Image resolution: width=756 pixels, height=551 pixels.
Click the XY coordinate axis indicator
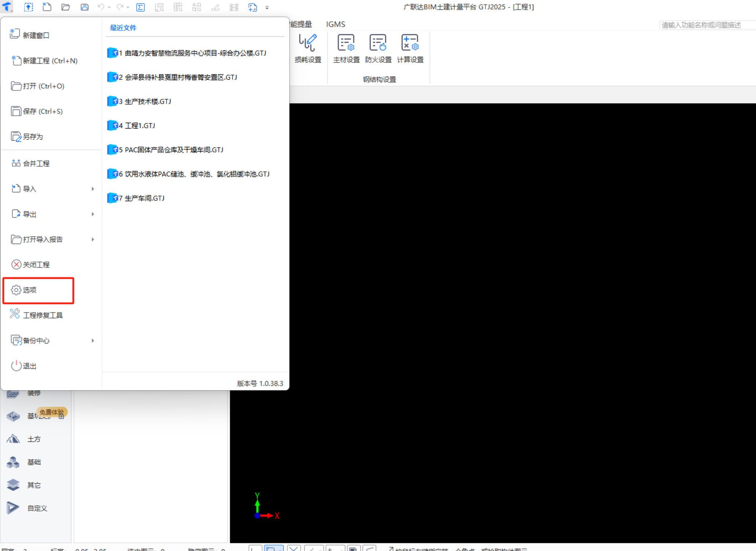pos(267,506)
